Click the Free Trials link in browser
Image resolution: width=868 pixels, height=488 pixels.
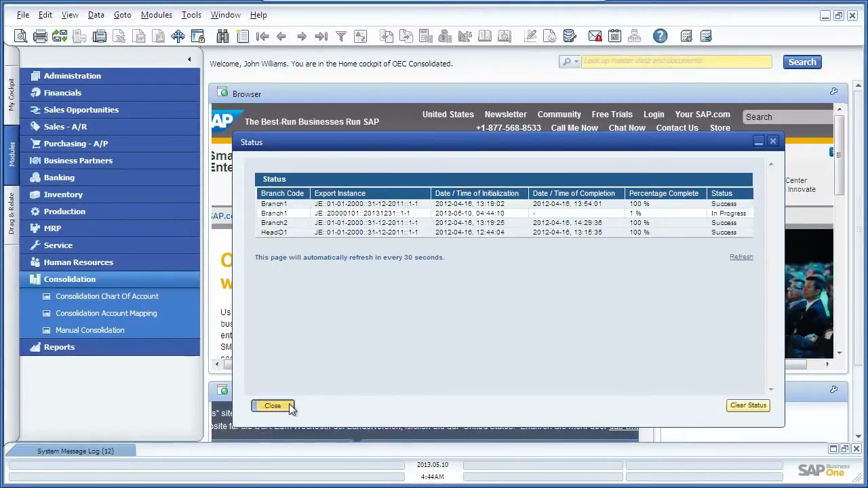pyautogui.click(x=612, y=115)
